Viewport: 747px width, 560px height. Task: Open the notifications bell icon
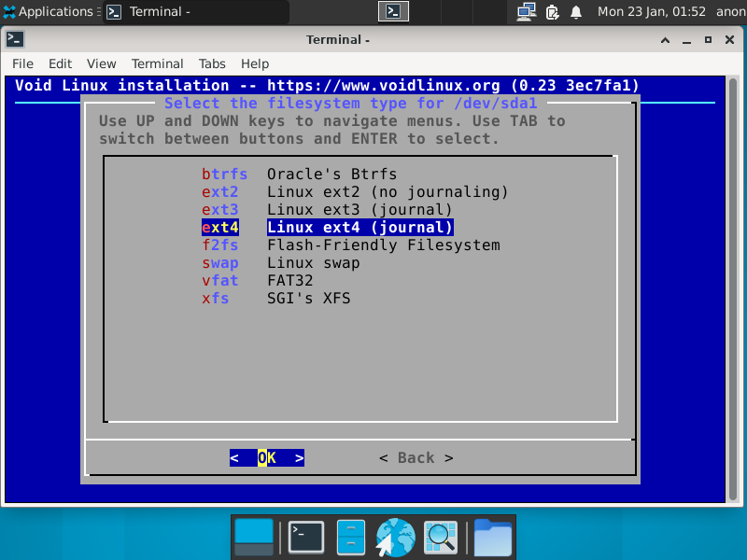(576, 11)
